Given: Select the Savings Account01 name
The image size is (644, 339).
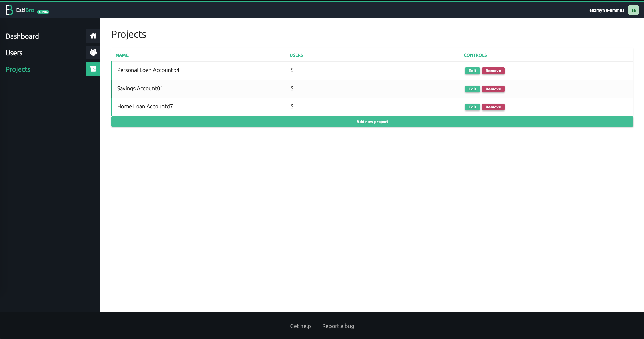Looking at the screenshot, I should tap(140, 88).
